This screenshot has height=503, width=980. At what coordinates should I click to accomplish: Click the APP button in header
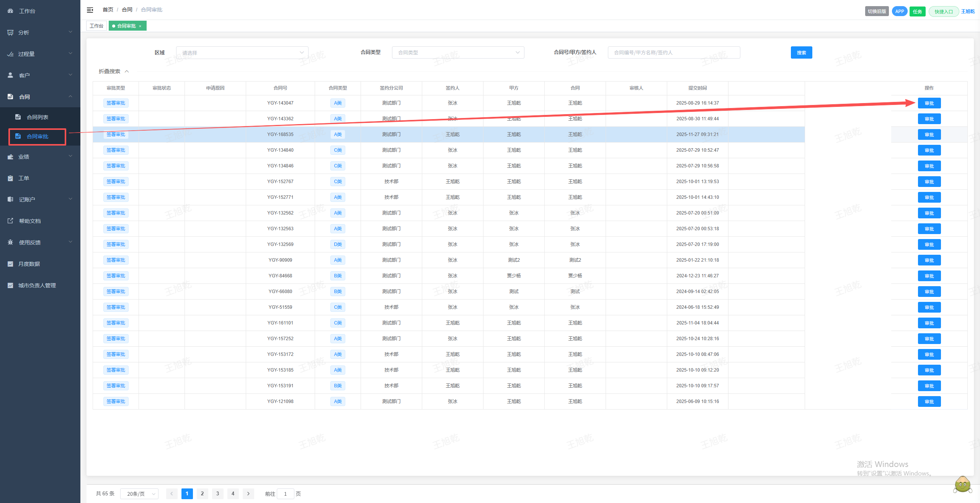point(900,11)
